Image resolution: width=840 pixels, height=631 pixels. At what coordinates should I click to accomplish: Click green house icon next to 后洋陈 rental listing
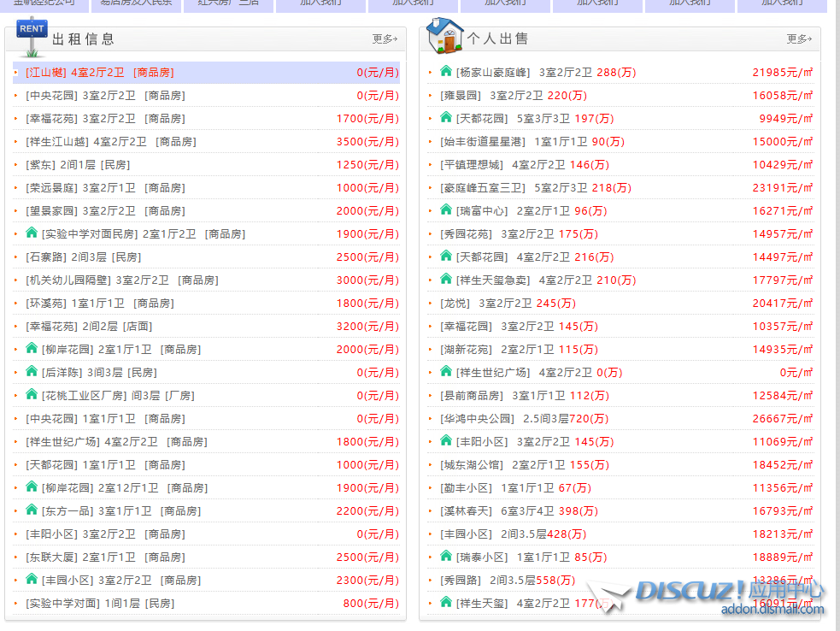[32, 371]
